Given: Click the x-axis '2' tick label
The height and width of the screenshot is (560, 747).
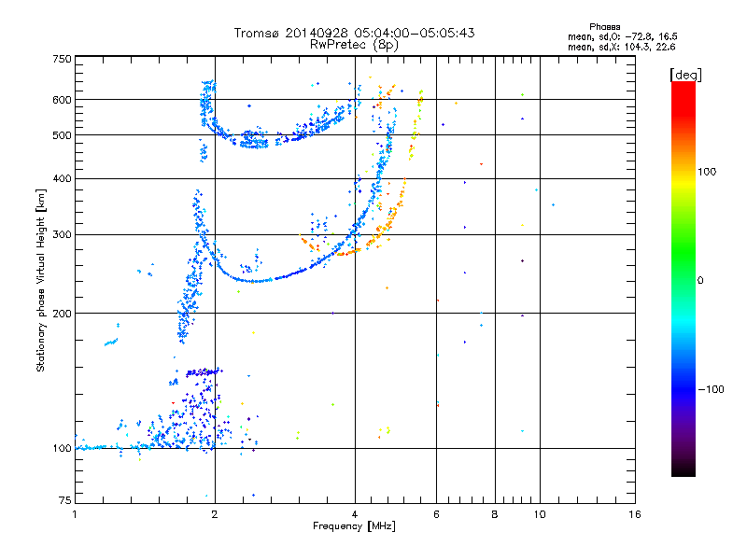Looking at the screenshot, I should pos(215,514).
